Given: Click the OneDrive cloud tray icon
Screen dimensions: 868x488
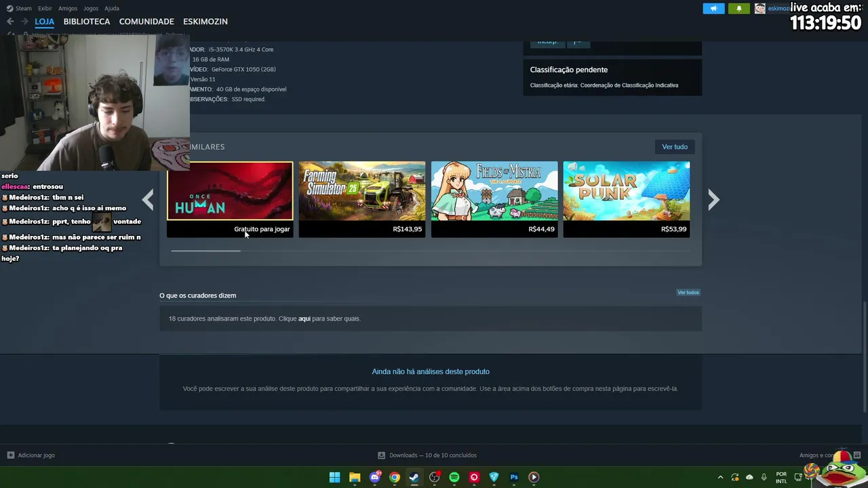Looking at the screenshot, I should (x=749, y=477).
